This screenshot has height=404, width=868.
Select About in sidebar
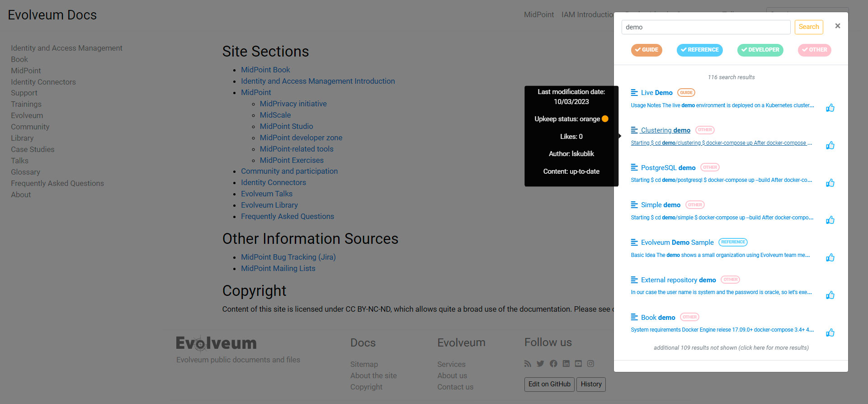click(21, 195)
